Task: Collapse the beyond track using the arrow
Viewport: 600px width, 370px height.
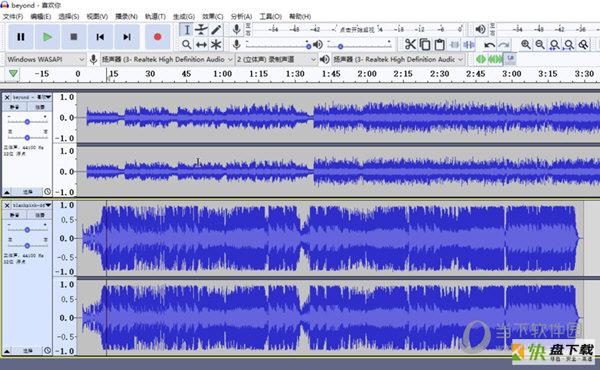Action: click(x=7, y=191)
